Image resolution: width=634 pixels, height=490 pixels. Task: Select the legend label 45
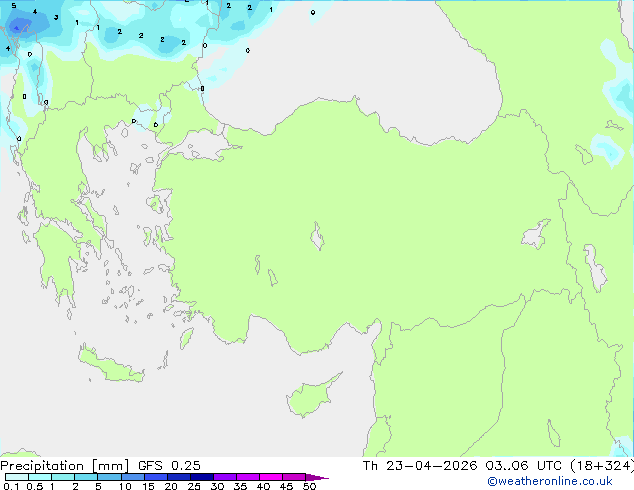[x=286, y=486]
